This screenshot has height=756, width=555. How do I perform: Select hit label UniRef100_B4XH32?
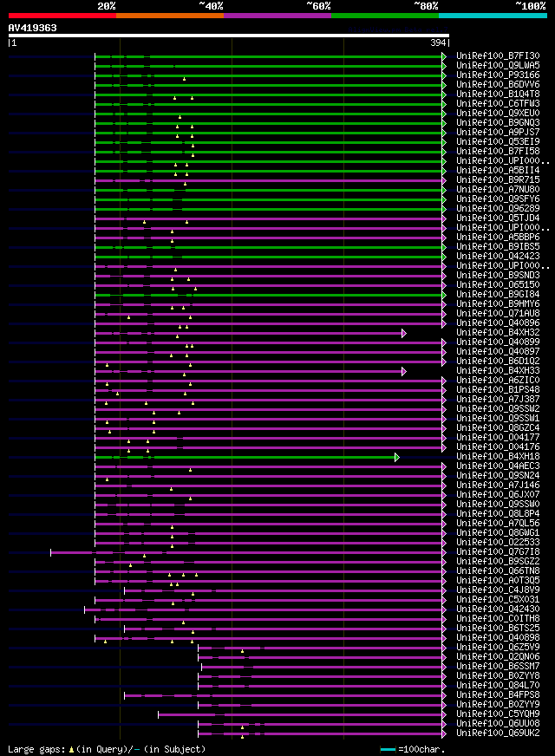498,333
